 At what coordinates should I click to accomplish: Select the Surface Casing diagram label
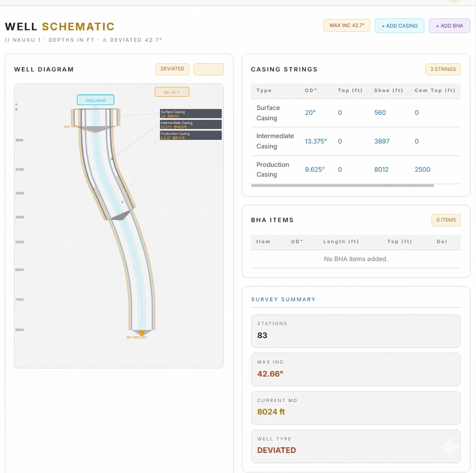pos(190,113)
